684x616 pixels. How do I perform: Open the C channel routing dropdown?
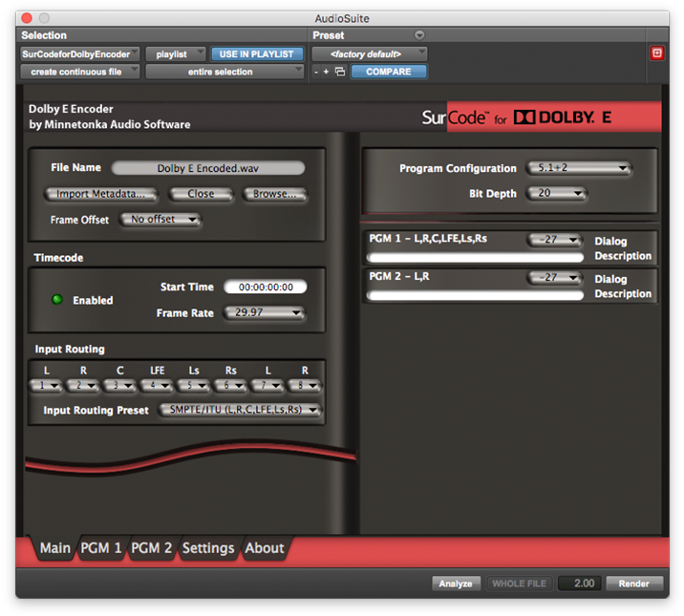(120, 386)
